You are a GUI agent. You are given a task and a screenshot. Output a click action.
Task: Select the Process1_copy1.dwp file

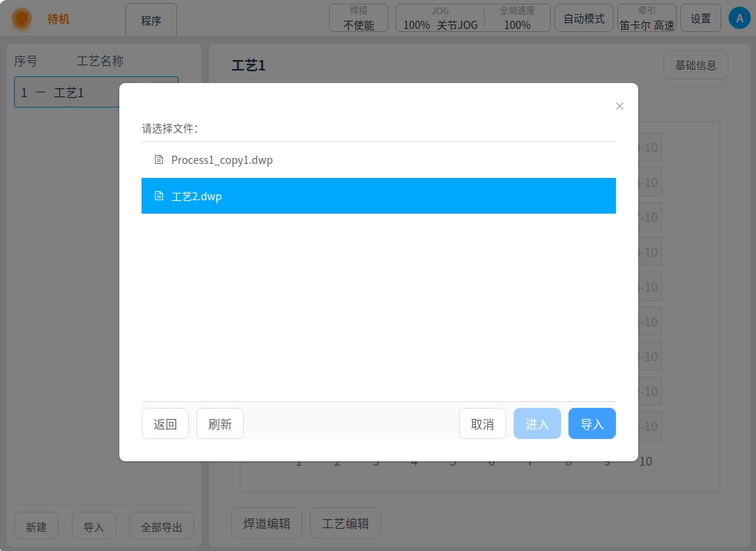[222, 160]
